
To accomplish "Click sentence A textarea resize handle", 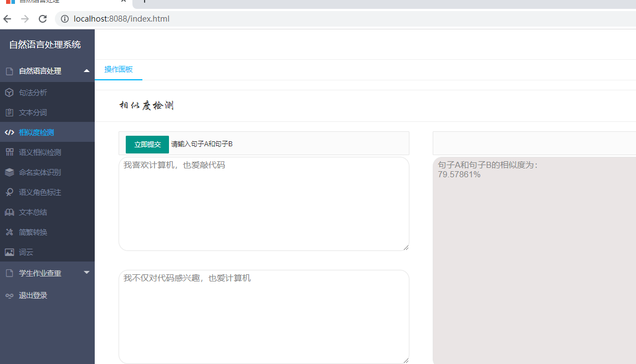I will pos(406,248).
